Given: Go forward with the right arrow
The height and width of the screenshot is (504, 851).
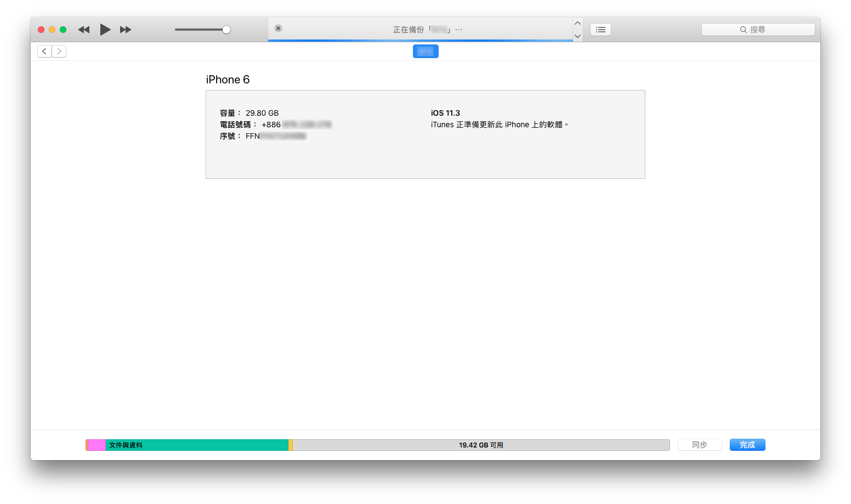Looking at the screenshot, I should (59, 51).
